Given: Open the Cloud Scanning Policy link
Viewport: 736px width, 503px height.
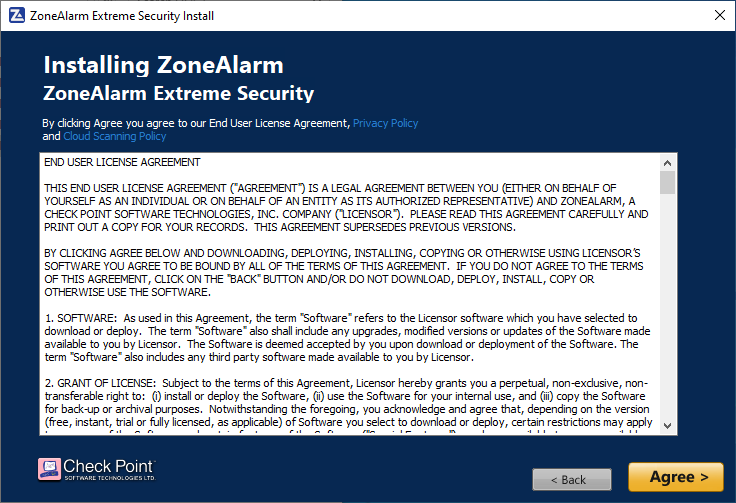Looking at the screenshot, I should click(115, 136).
